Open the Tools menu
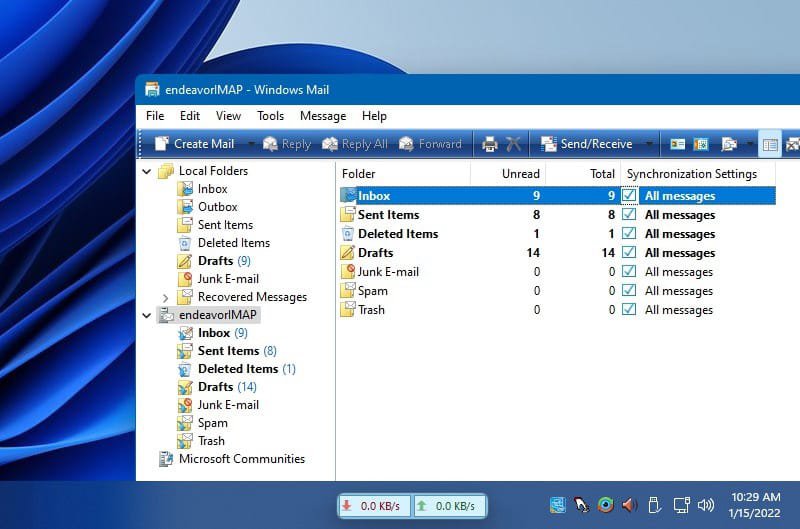The width and height of the screenshot is (800, 529). 270,116
